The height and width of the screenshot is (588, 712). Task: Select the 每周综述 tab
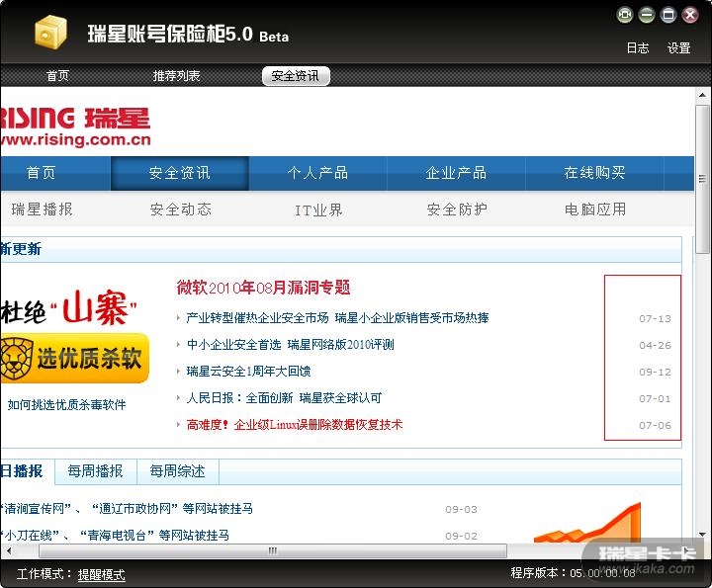point(178,471)
